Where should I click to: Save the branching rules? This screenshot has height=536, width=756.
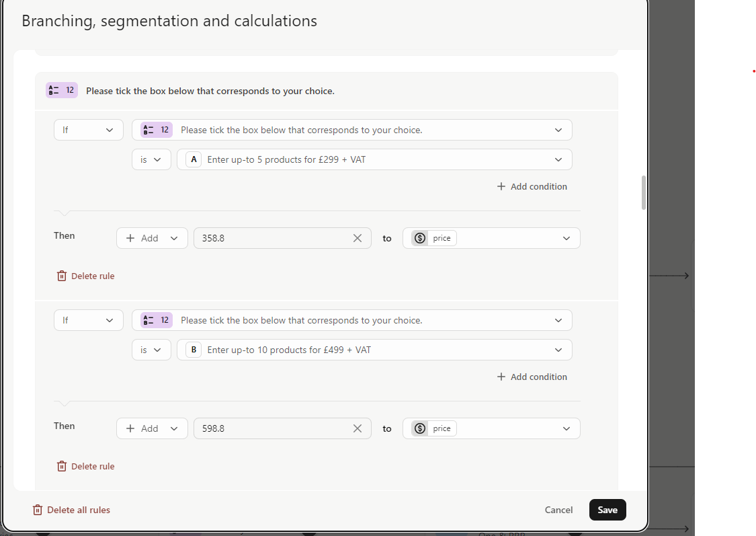(607, 510)
